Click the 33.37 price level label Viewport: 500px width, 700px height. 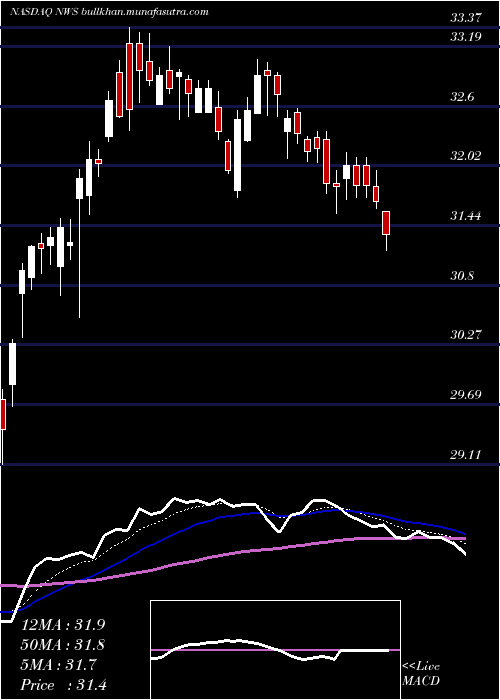coord(466,18)
